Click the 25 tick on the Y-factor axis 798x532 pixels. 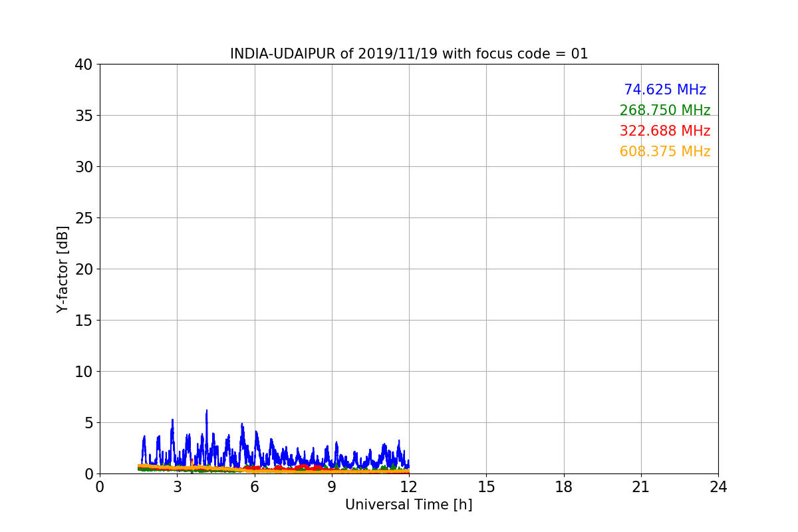pos(83,218)
